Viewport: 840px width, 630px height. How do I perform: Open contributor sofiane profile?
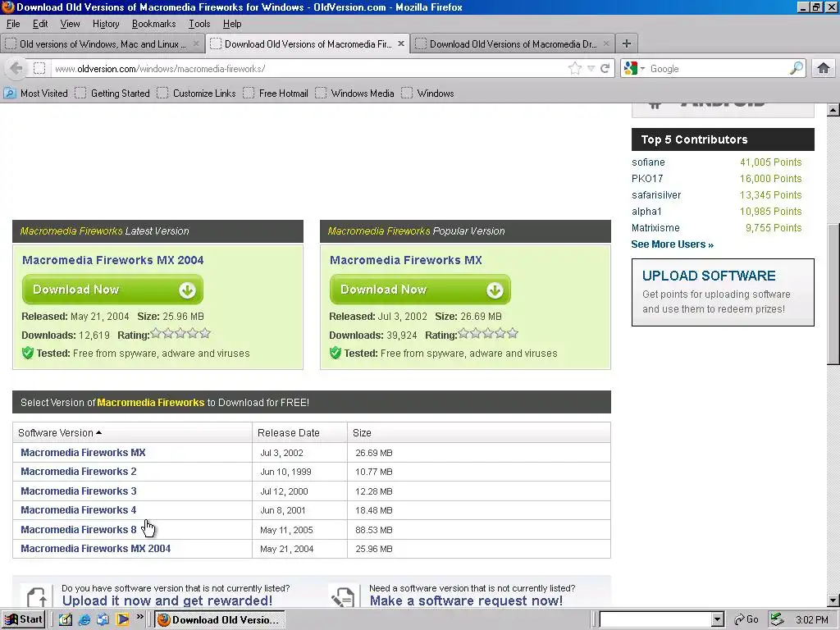click(x=648, y=162)
